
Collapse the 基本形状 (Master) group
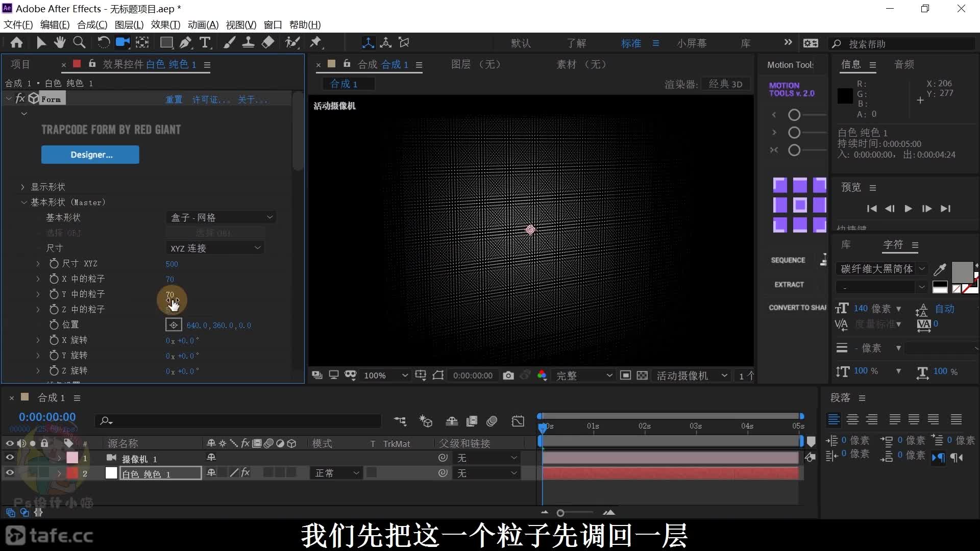tap(23, 202)
